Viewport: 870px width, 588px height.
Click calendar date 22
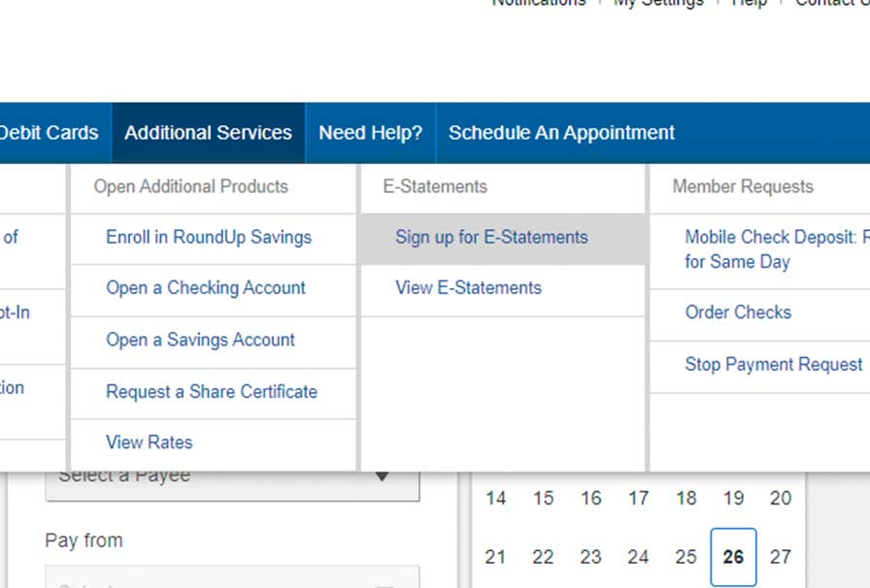click(543, 557)
